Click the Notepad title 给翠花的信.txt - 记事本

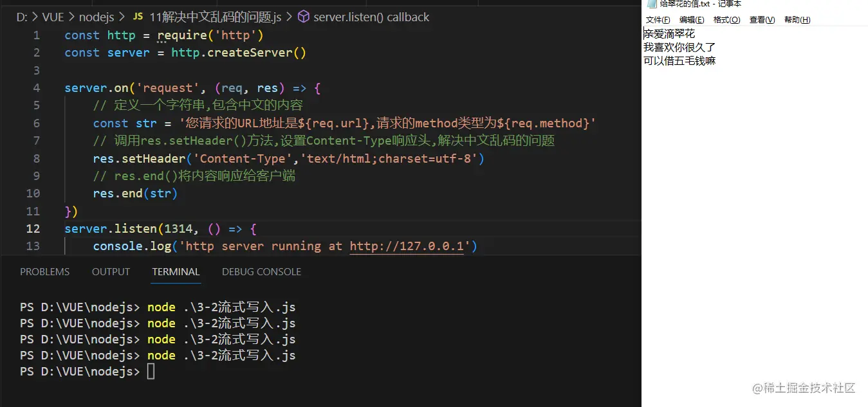tap(700, 4)
